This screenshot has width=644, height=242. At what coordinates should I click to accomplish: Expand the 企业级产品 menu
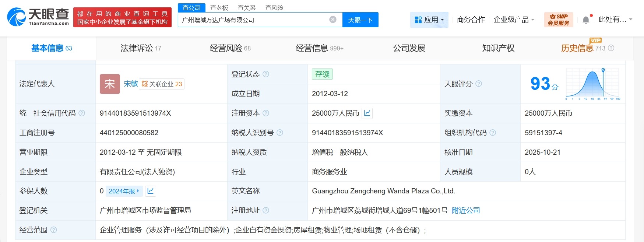pyautogui.click(x=514, y=20)
